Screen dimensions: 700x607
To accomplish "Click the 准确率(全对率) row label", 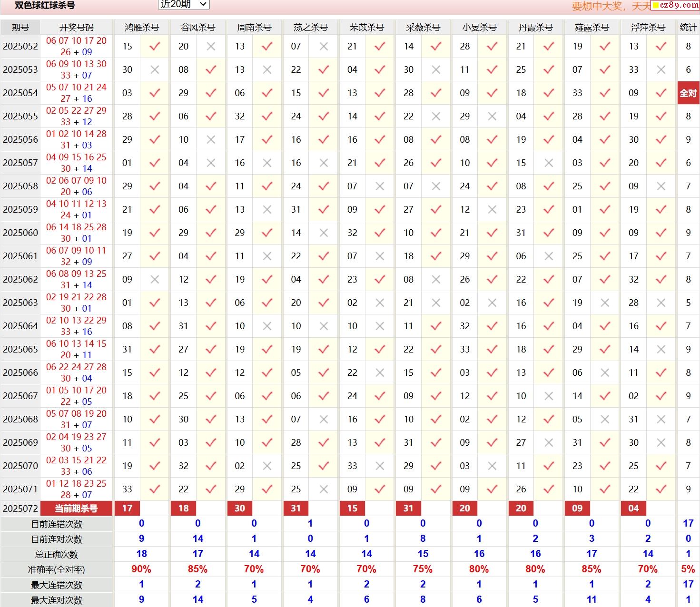I will click(57, 569).
